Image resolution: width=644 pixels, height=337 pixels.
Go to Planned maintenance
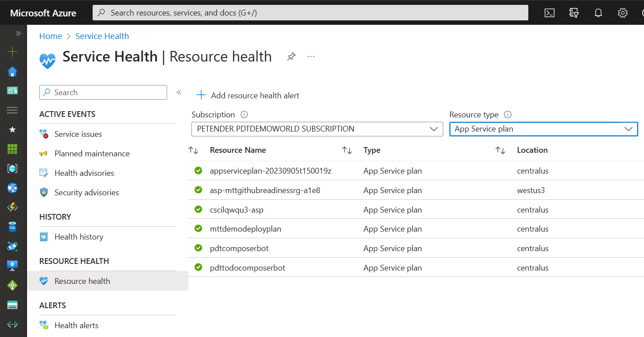pyautogui.click(x=92, y=154)
